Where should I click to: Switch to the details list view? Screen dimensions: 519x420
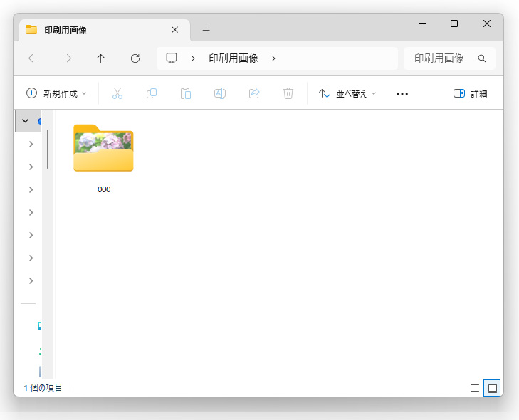(x=475, y=388)
